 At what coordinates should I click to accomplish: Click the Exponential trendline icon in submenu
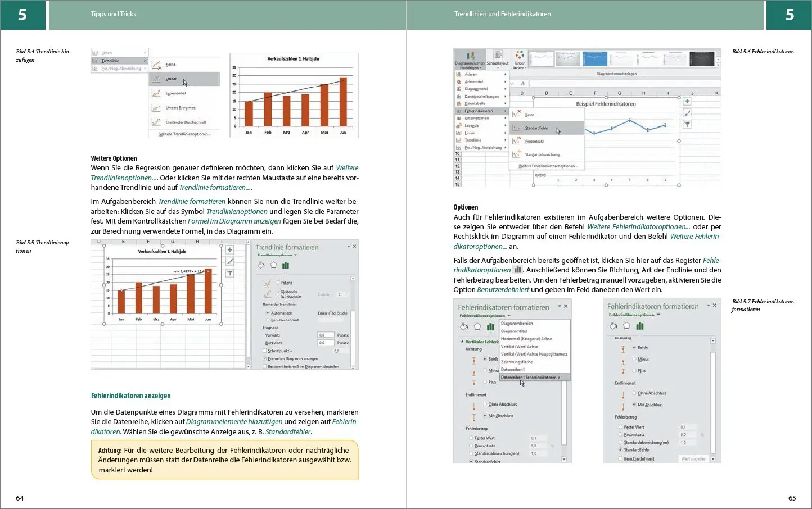(156, 93)
